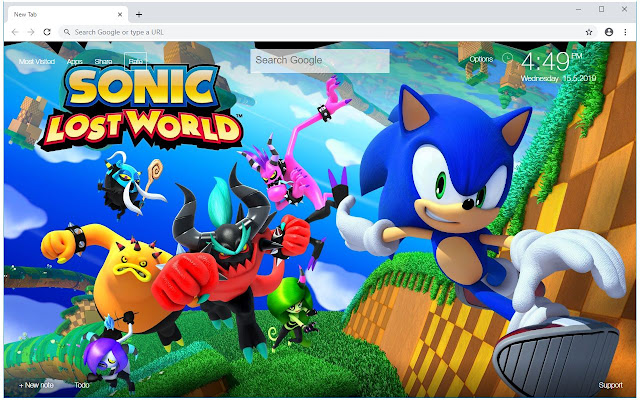The image size is (640, 400).
Task: Open the Apps menu
Action: (75, 62)
